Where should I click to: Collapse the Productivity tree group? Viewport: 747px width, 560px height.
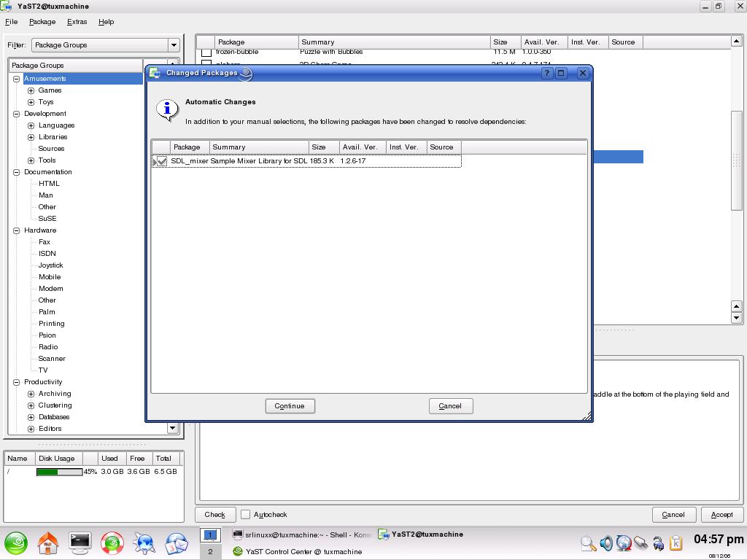pos(16,382)
